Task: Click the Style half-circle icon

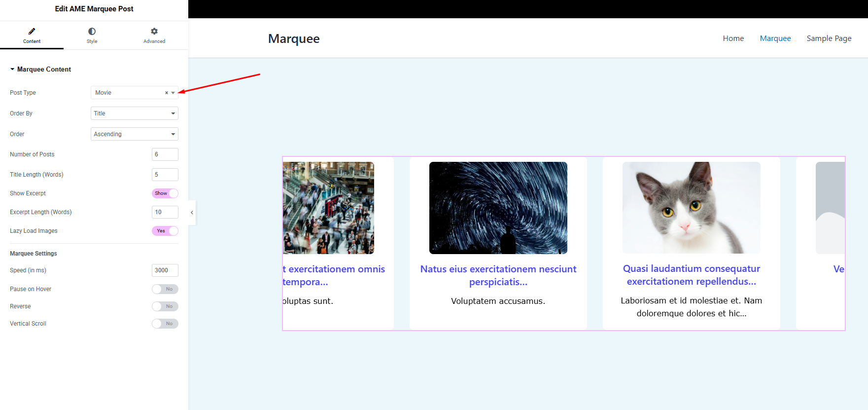Action: click(92, 31)
